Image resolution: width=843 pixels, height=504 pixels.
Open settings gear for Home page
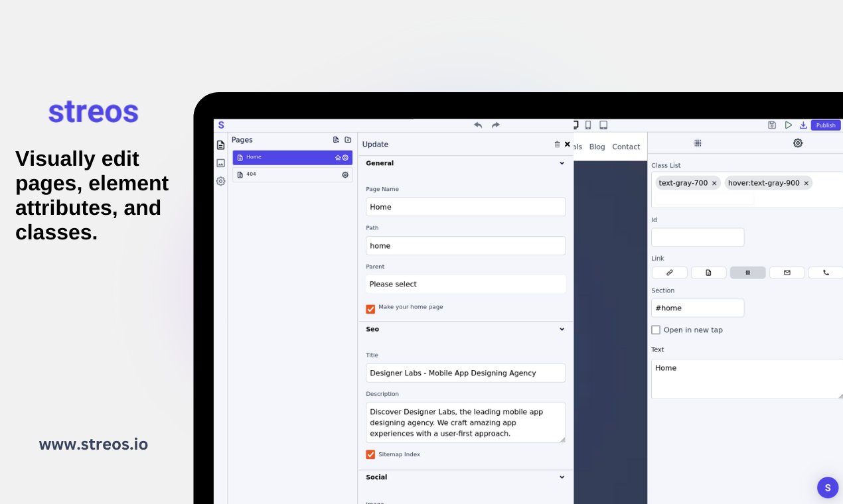(345, 158)
